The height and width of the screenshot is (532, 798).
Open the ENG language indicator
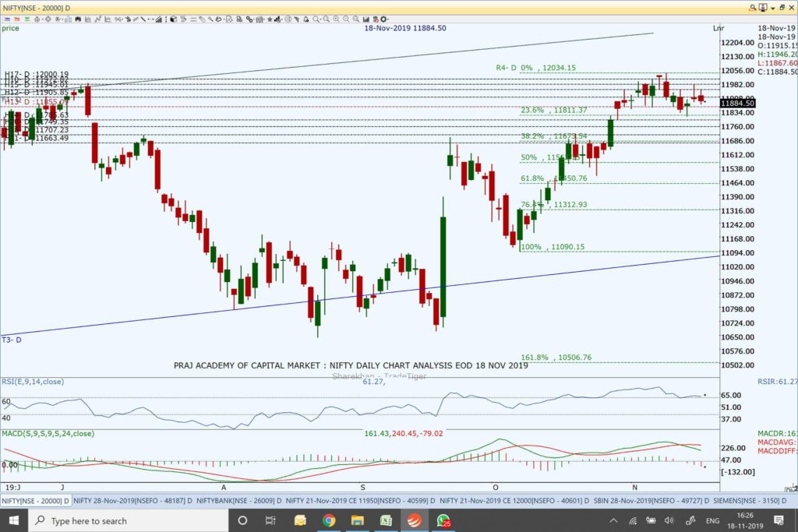coord(712,520)
